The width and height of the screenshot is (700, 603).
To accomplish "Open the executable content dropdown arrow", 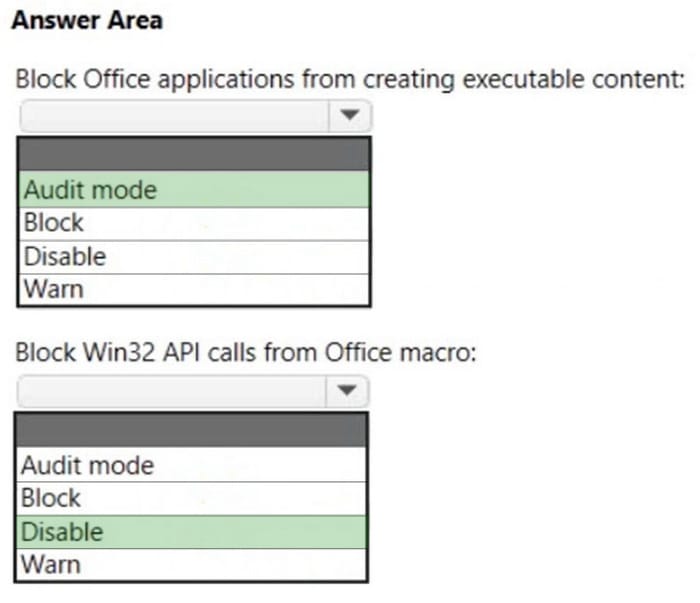I will pyautogui.click(x=350, y=116).
